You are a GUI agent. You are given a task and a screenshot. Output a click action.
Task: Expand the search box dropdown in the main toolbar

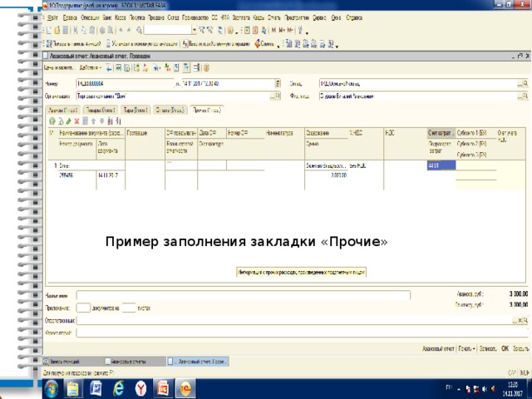(194, 30)
